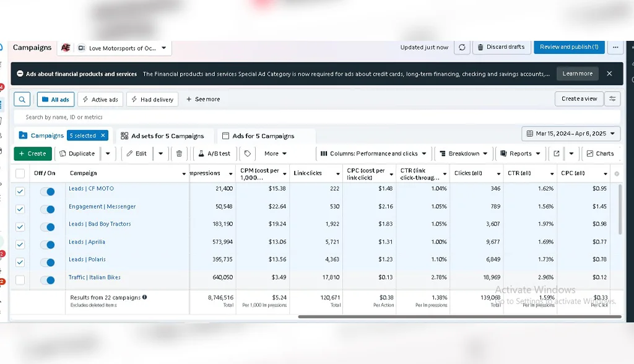Click the tag label icon in toolbar

247,154
